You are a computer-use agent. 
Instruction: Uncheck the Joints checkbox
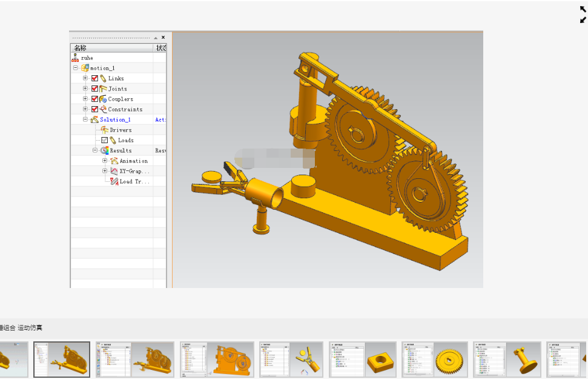pos(95,89)
